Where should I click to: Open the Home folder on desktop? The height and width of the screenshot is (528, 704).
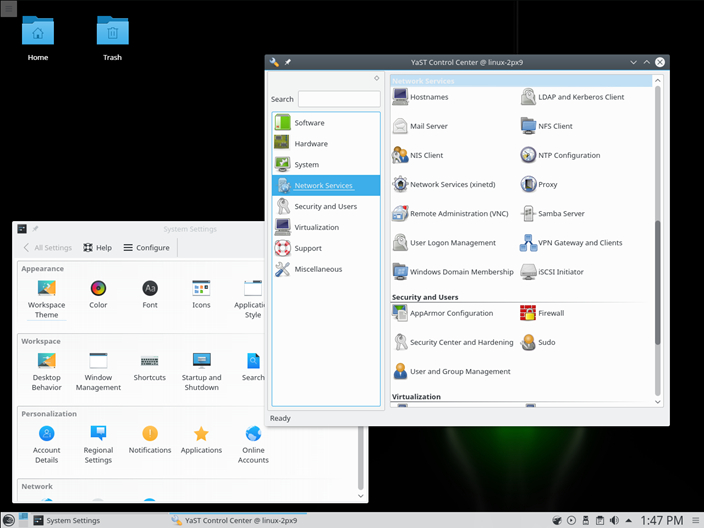pos(38,39)
